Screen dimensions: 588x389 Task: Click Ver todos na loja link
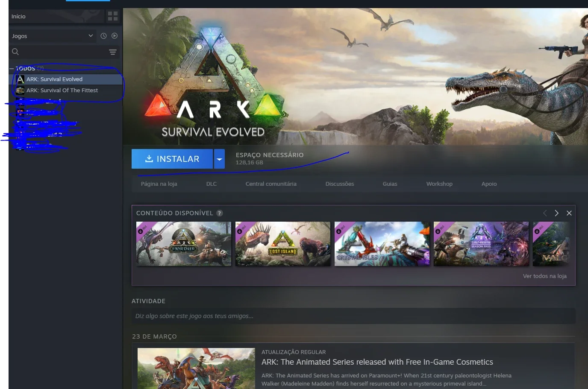tap(545, 276)
